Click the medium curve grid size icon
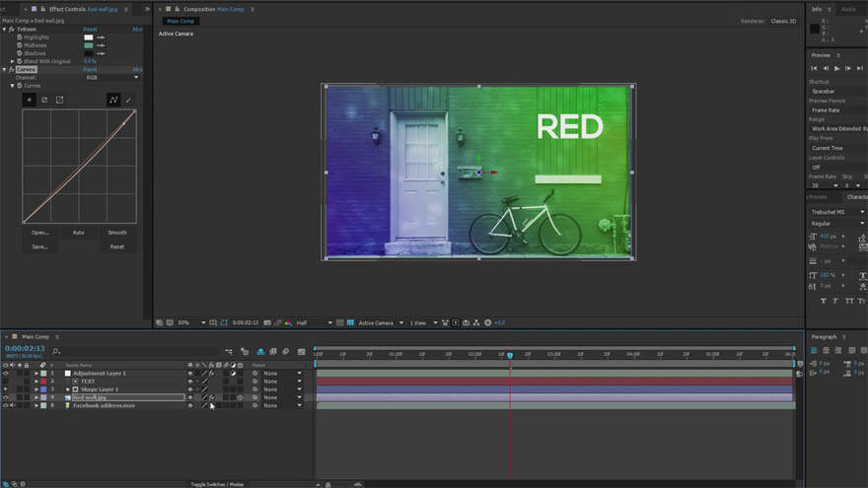868x488 pixels. coord(44,100)
